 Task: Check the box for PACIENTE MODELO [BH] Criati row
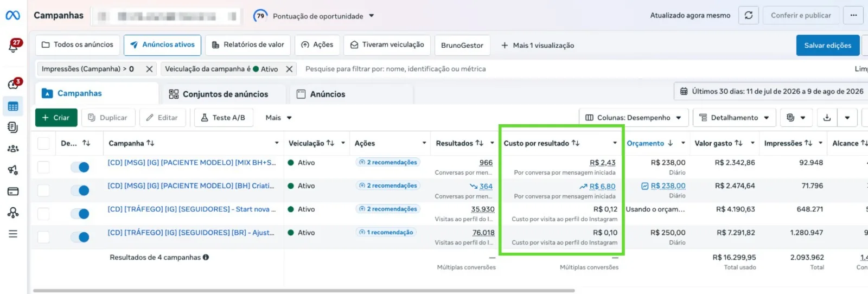43,190
